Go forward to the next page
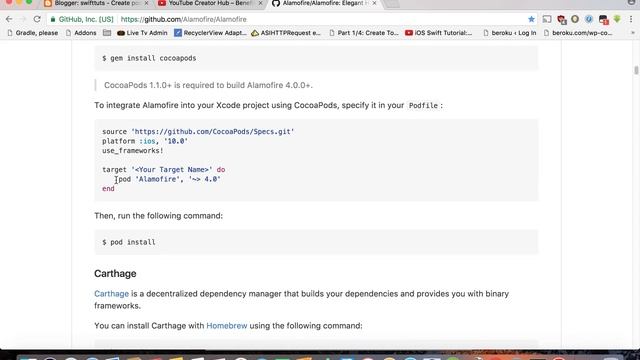Image resolution: width=640 pixels, height=360 pixels. click(22, 19)
